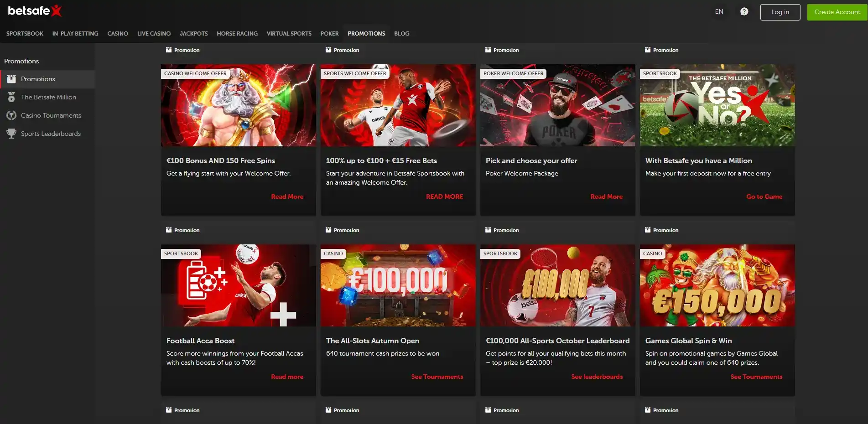Switch to the Poker navigation tab
The height and width of the screenshot is (424, 868).
click(x=329, y=34)
